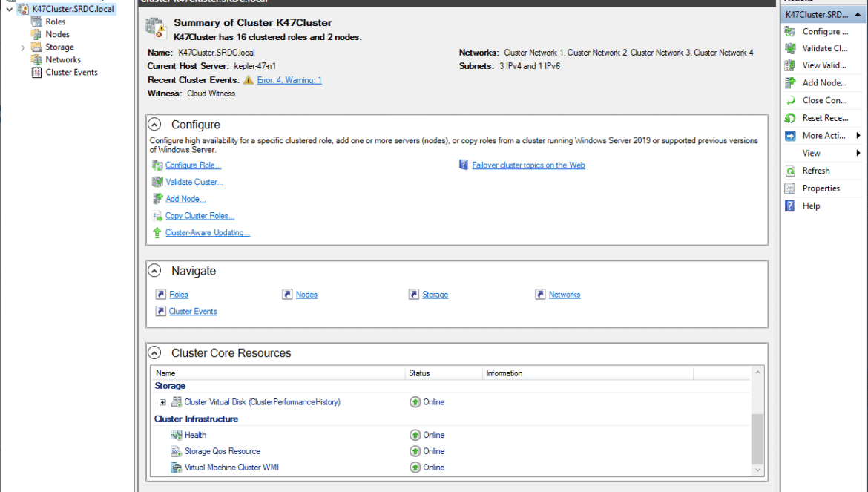
Task: Click the Storage group heading in the resources list
Action: click(170, 386)
